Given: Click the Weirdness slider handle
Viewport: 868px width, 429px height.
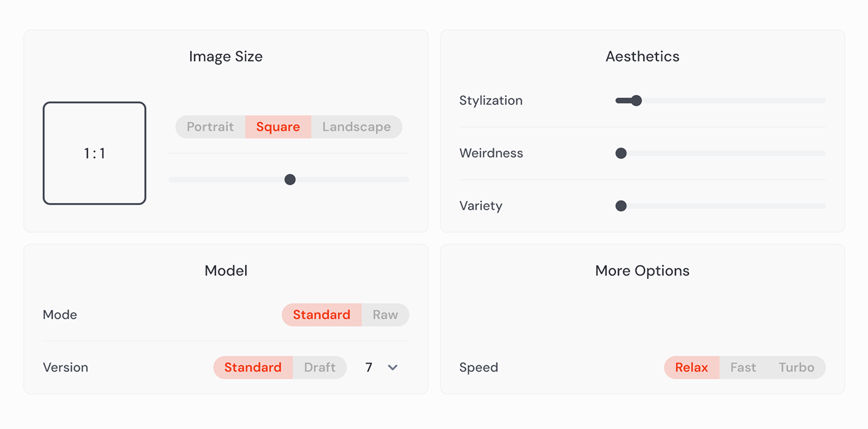Looking at the screenshot, I should [x=621, y=153].
